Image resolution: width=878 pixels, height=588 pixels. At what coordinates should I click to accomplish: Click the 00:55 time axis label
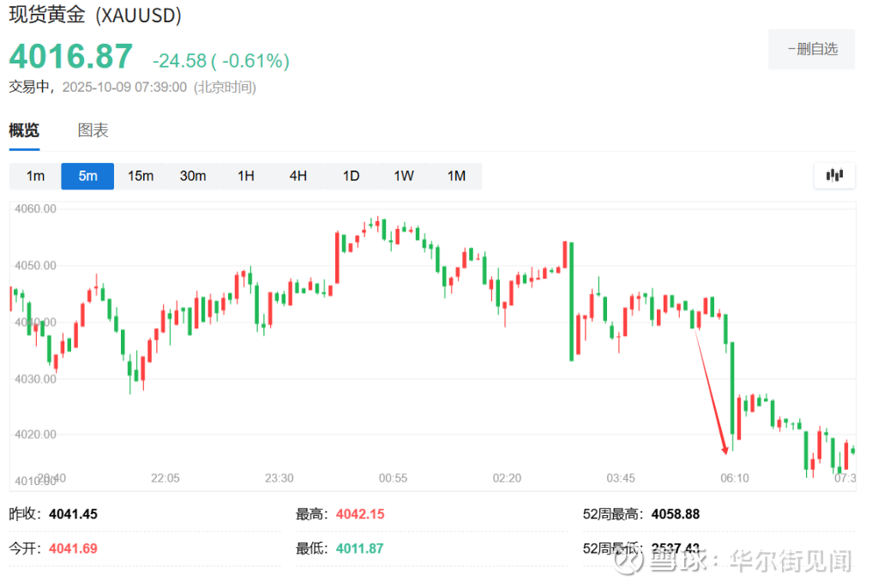point(393,478)
